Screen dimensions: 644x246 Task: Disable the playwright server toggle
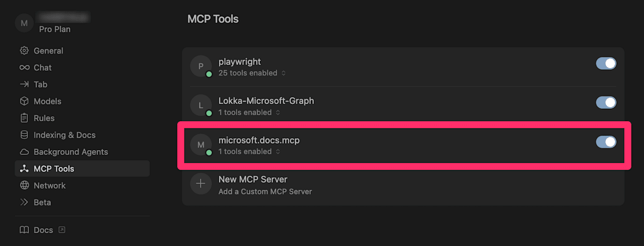[x=606, y=63]
